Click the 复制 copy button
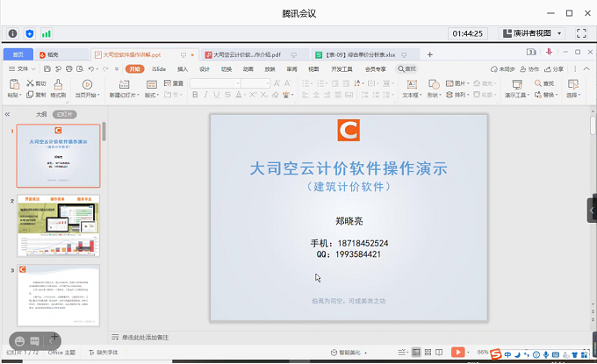Screen dimensions: 597x364 coord(36,95)
